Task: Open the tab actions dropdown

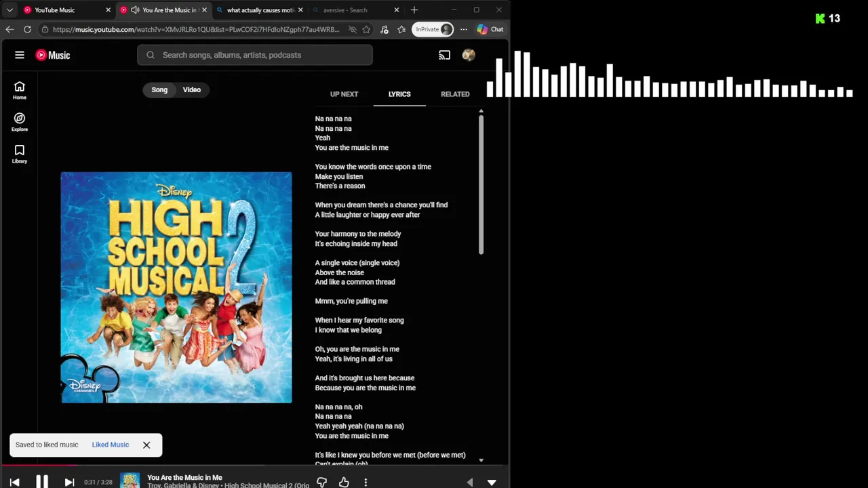Action: (x=9, y=10)
